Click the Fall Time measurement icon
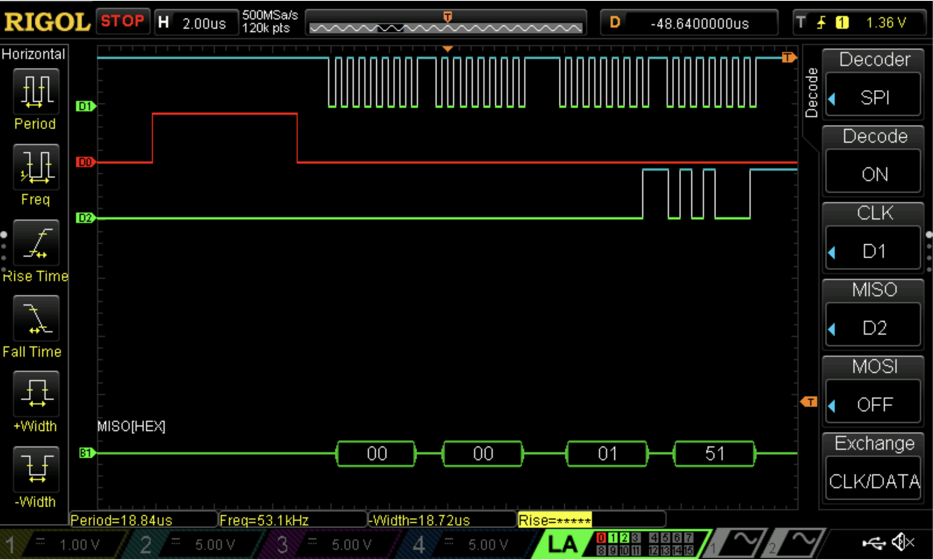This screenshot has width=933, height=560. tap(37, 318)
